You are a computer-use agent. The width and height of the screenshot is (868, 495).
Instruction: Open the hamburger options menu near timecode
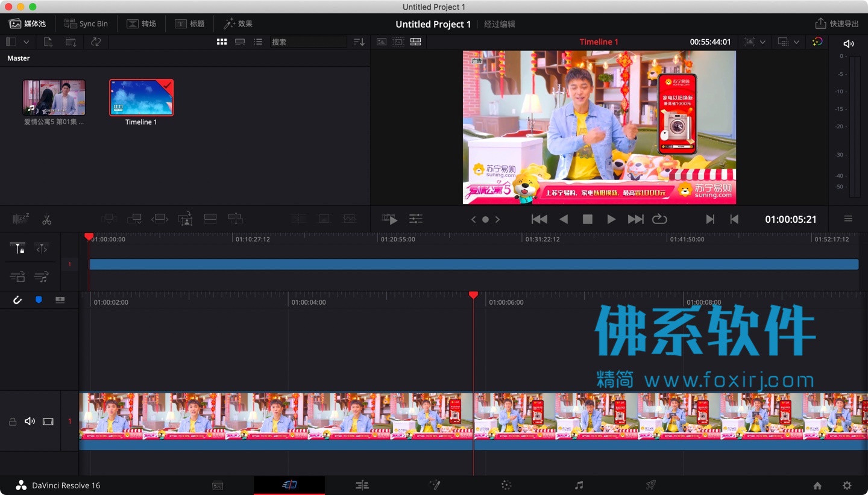click(848, 219)
